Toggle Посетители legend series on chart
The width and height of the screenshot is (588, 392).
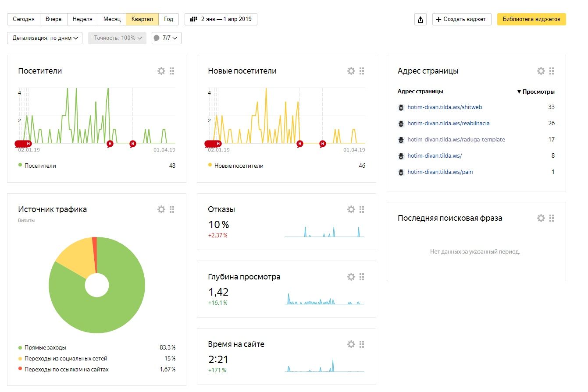click(x=40, y=166)
